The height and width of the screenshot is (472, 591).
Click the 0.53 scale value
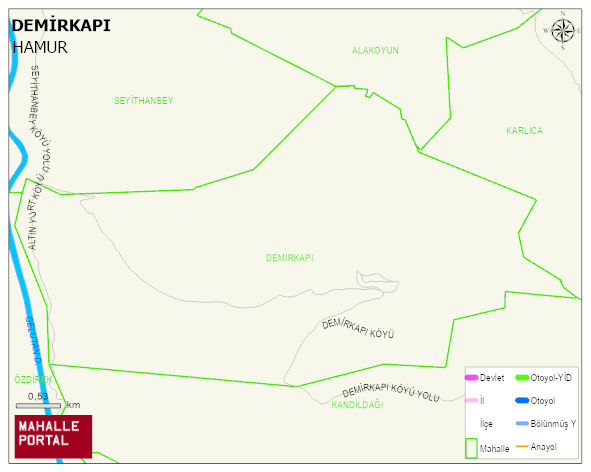(38, 396)
